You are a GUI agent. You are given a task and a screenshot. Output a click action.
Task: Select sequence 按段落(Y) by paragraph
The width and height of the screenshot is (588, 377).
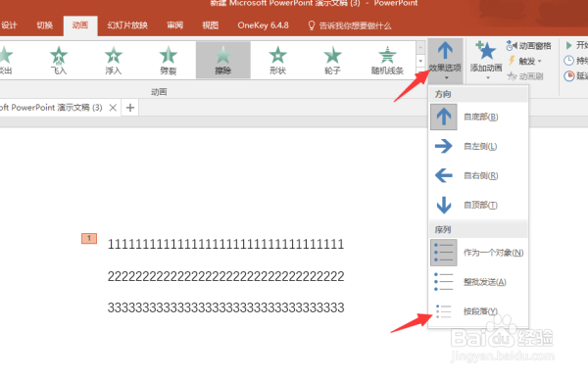(x=478, y=311)
